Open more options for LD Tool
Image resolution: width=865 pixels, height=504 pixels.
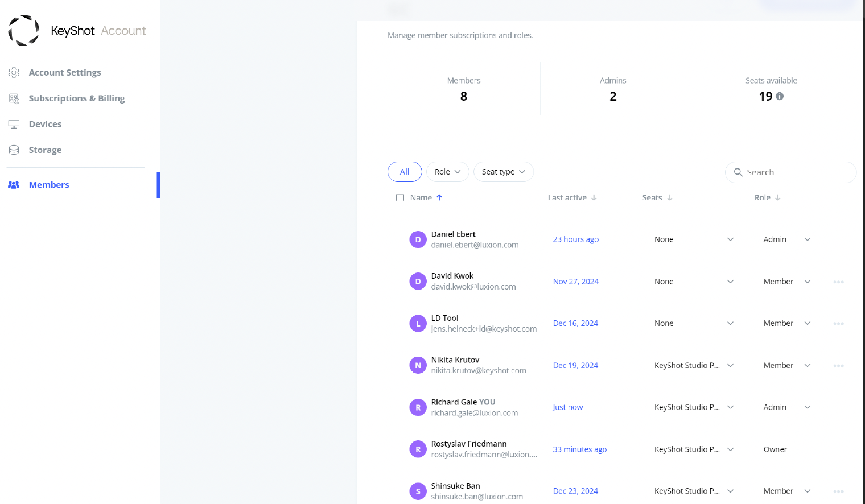838,324
